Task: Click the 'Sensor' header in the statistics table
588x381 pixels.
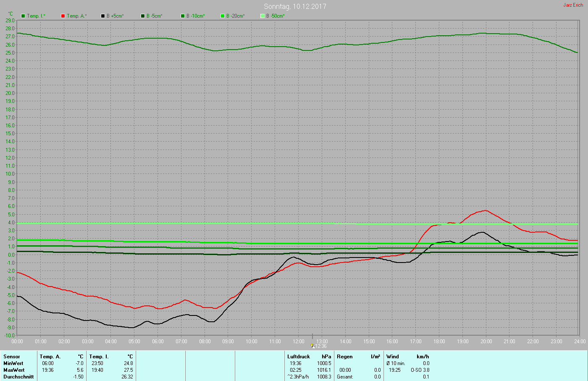Action: 12,357
